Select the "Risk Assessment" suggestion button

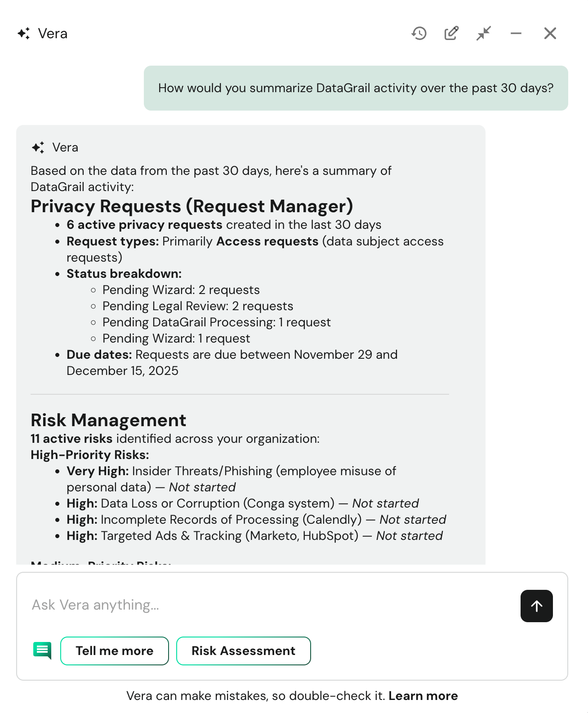click(243, 651)
